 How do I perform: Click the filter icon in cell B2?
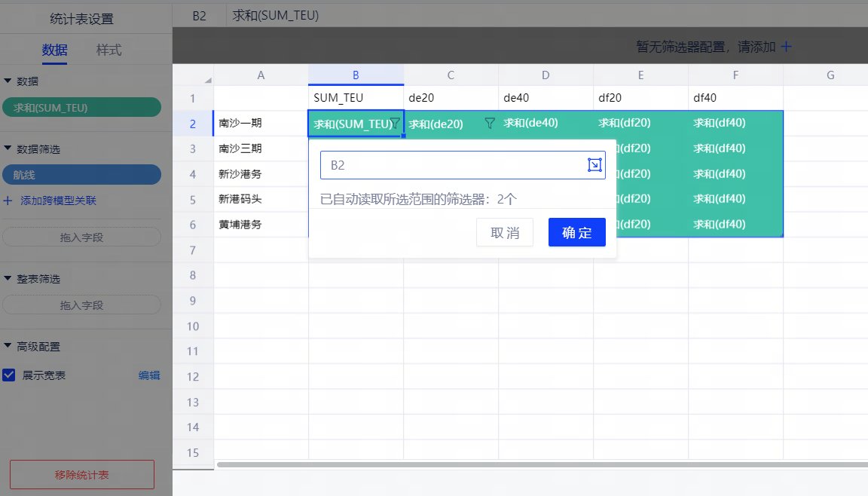(x=395, y=124)
